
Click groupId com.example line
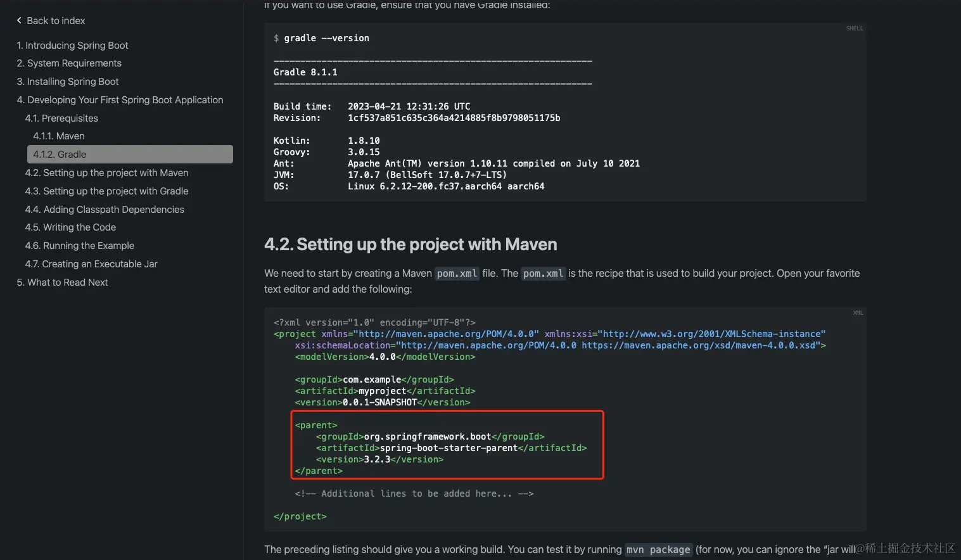point(374,379)
